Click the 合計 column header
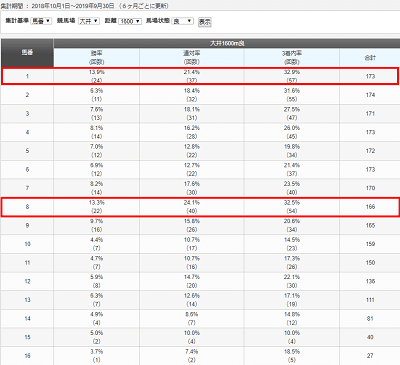This screenshot has height=365, width=400. (370, 58)
